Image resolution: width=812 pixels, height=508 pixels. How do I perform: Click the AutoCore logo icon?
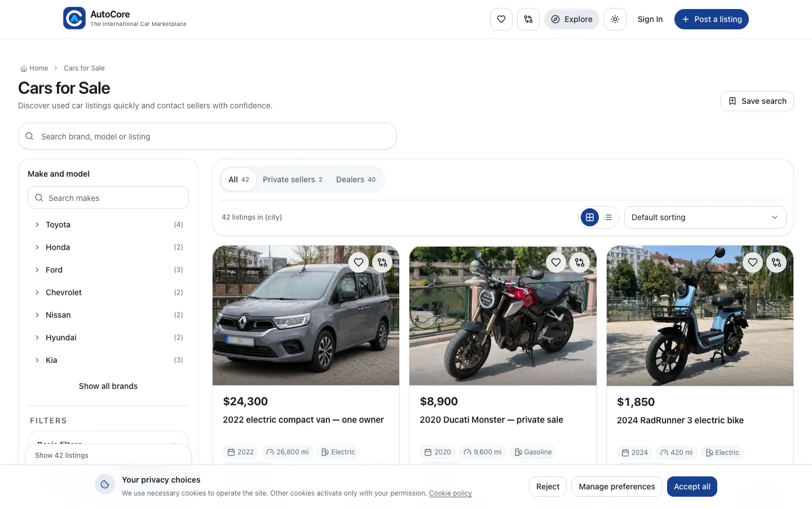(74, 18)
